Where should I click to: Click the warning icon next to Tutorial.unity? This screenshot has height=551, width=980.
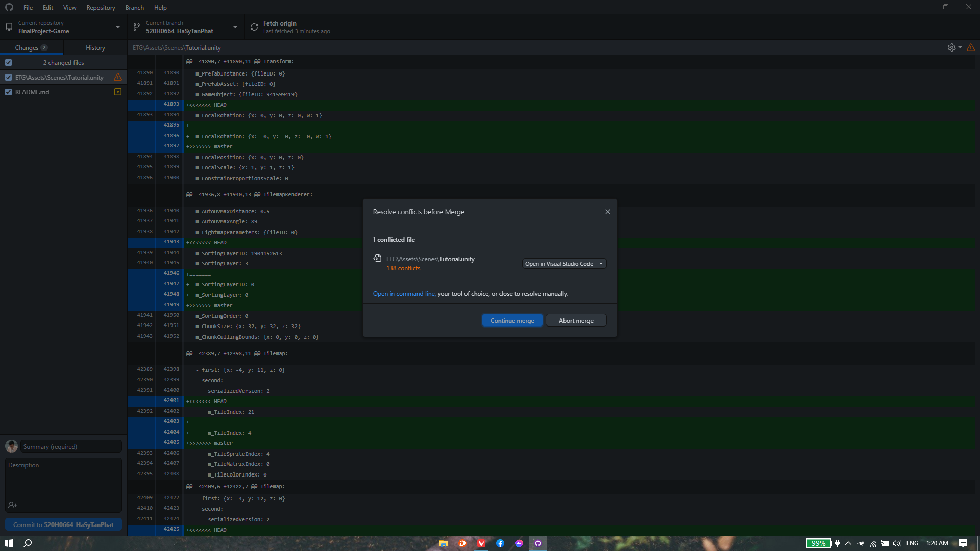click(118, 77)
